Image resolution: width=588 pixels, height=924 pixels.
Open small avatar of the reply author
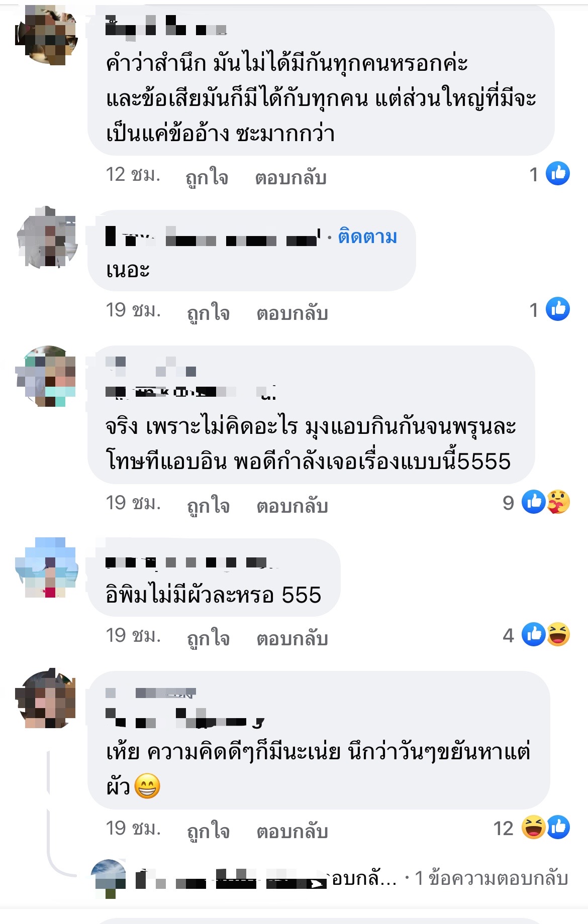point(109,878)
